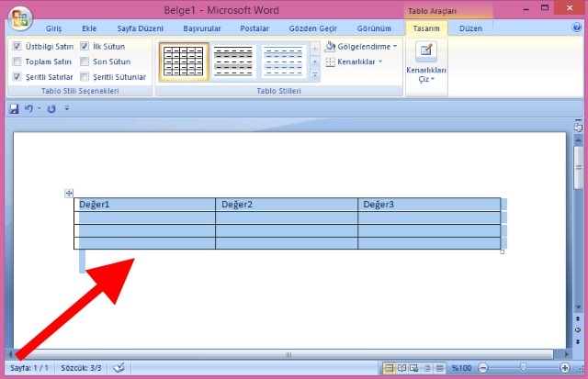Click Sayfa: 1 / 1 status indicator
Viewport: 588px width, 379px height.
[29, 368]
